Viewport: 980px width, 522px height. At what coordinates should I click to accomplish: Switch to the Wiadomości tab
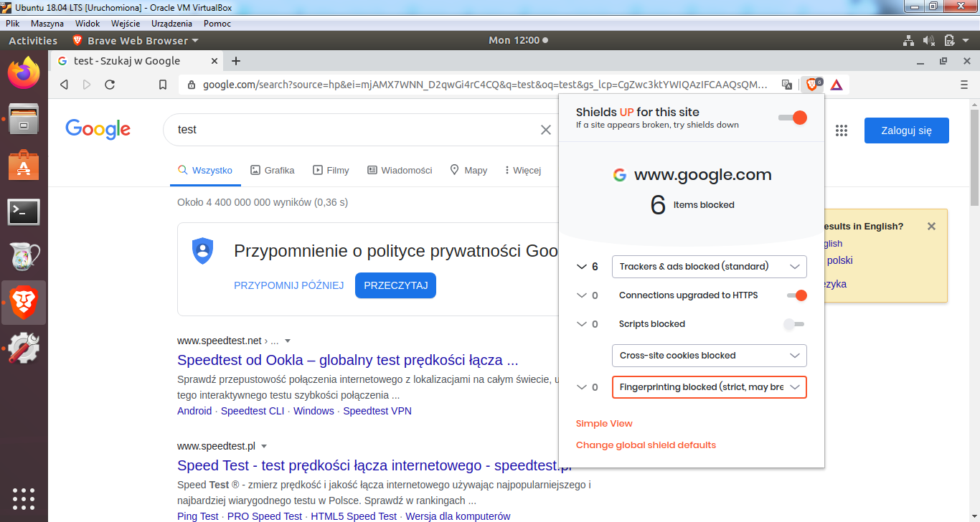(400, 170)
